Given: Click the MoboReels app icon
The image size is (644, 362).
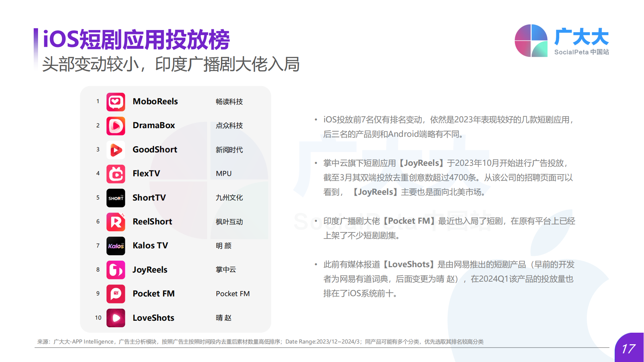Looking at the screenshot, I should pos(116,102).
